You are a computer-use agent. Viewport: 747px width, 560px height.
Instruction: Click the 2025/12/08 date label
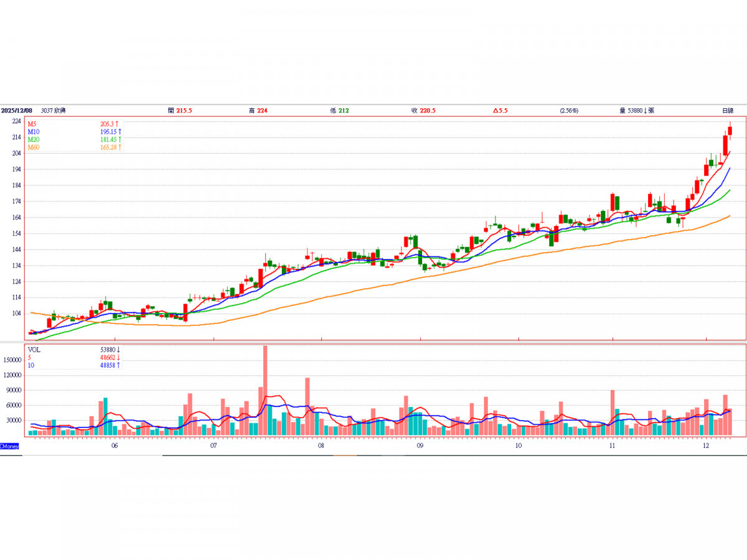click(x=16, y=110)
